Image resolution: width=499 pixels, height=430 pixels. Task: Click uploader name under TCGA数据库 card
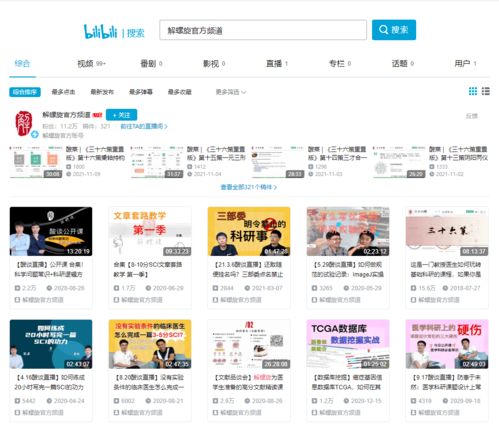(340, 413)
